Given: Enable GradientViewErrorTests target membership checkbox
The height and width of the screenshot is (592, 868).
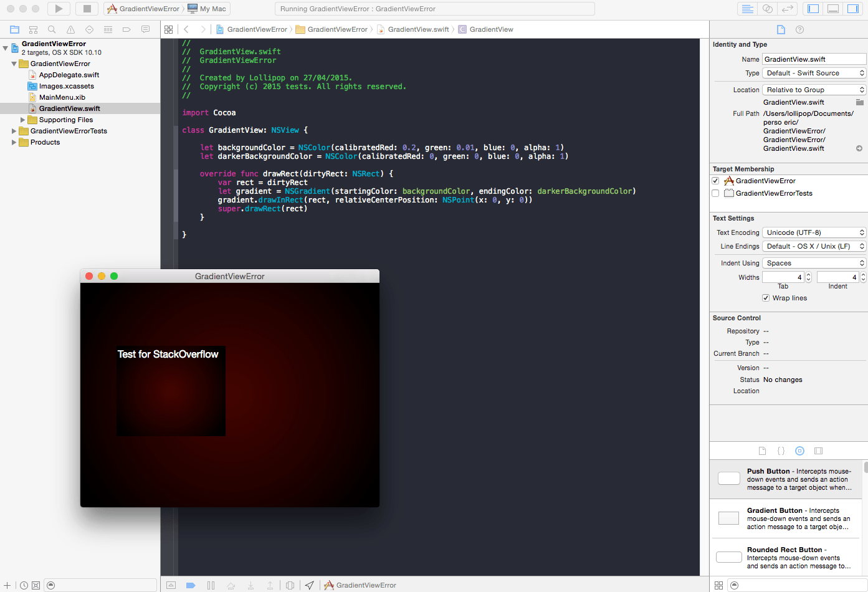Looking at the screenshot, I should pos(715,193).
